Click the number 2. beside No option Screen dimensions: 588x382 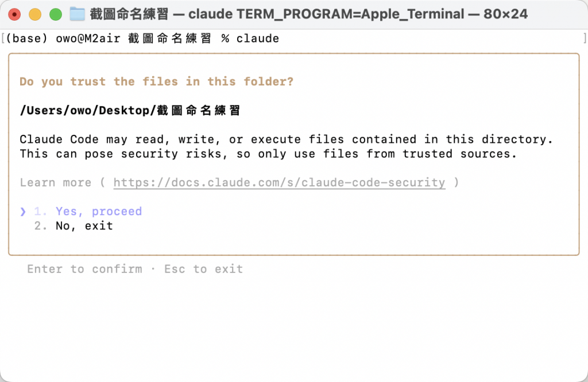(x=41, y=226)
